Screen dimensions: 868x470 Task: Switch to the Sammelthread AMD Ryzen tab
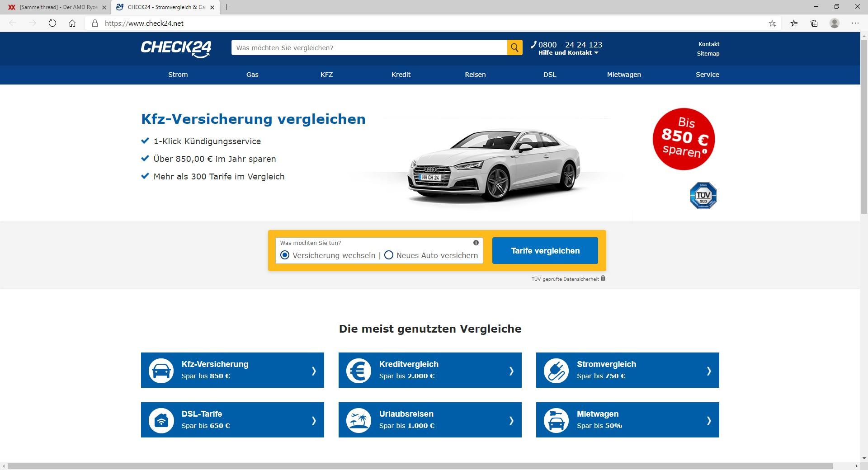coord(55,7)
